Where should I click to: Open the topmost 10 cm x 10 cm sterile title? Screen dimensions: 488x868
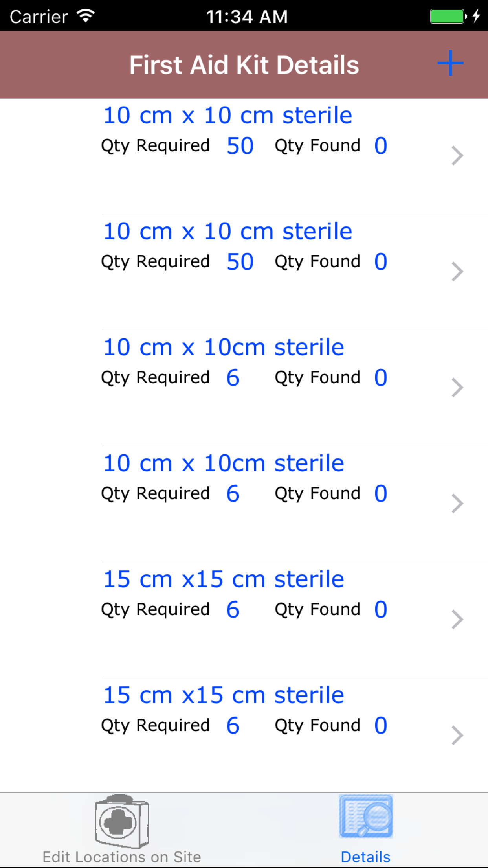[227, 116]
